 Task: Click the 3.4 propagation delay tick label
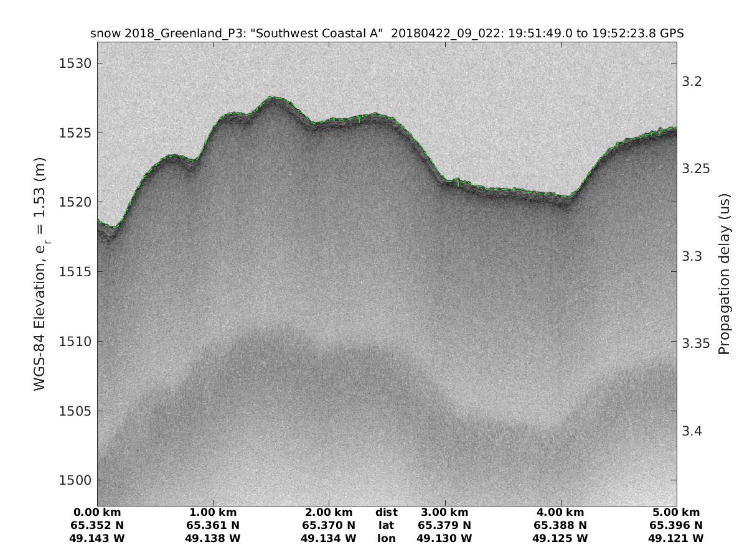pyautogui.click(x=693, y=431)
